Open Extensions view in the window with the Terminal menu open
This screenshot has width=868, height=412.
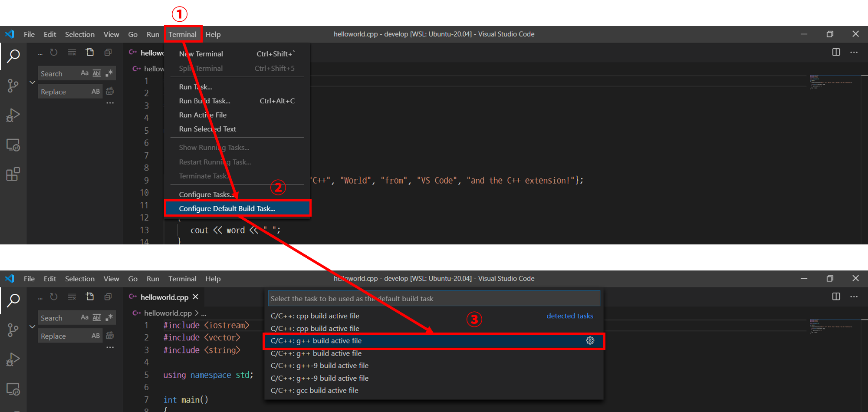click(13, 174)
